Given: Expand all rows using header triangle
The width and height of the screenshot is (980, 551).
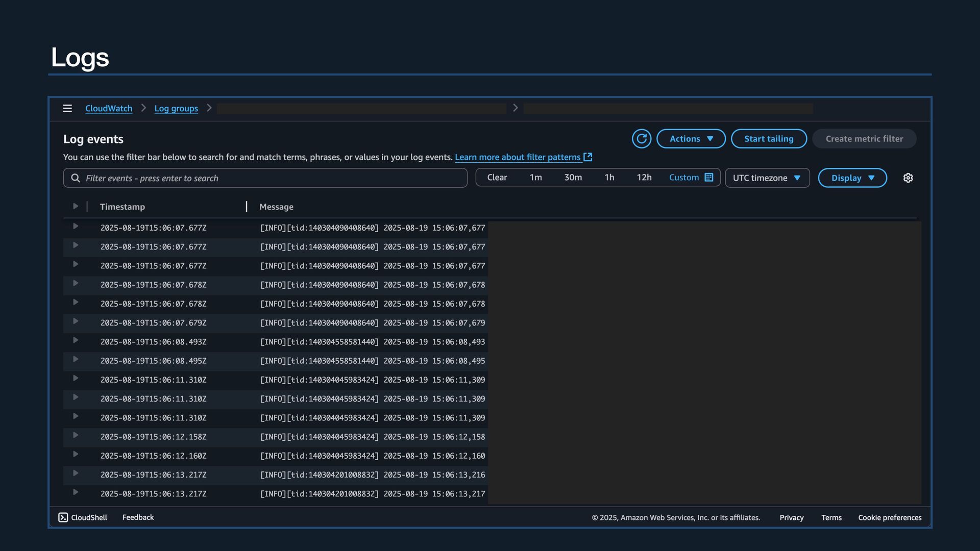Looking at the screenshot, I should (x=76, y=206).
